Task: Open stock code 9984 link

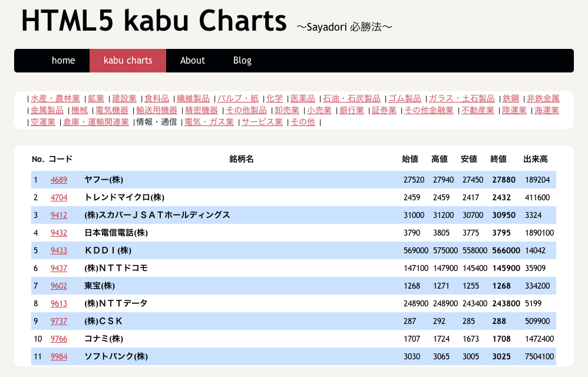Action: (x=59, y=356)
